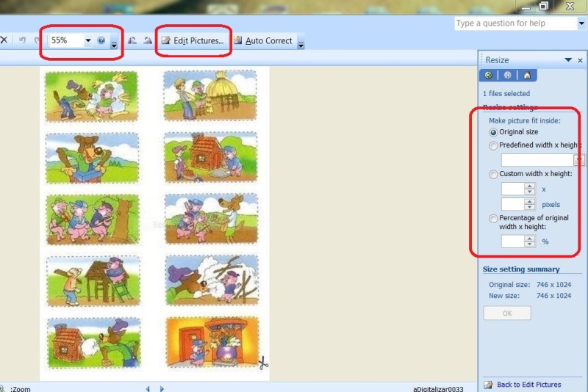Open the task pane Home icon
The height and width of the screenshot is (392, 588).
pyautogui.click(x=527, y=76)
